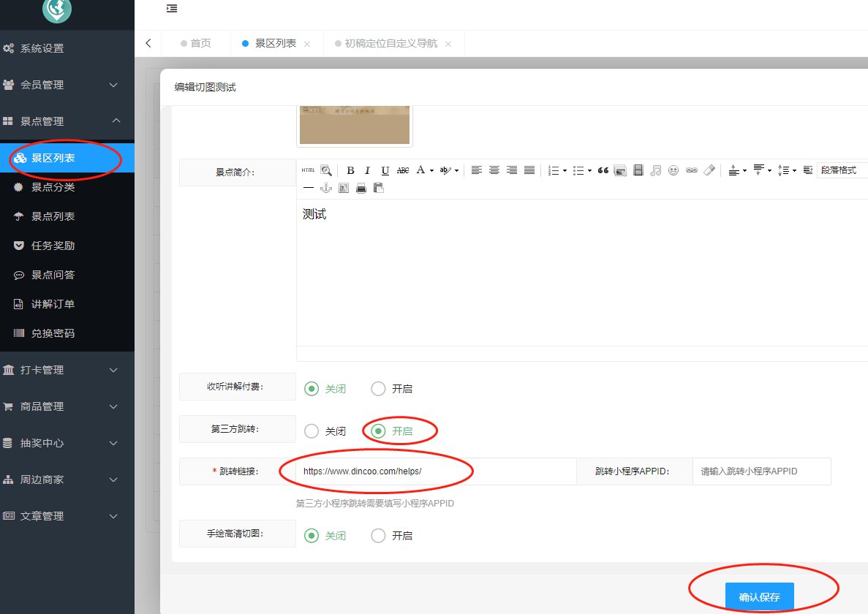868x614 pixels.
Task: Click the 确认保存 button
Action: coord(759,596)
